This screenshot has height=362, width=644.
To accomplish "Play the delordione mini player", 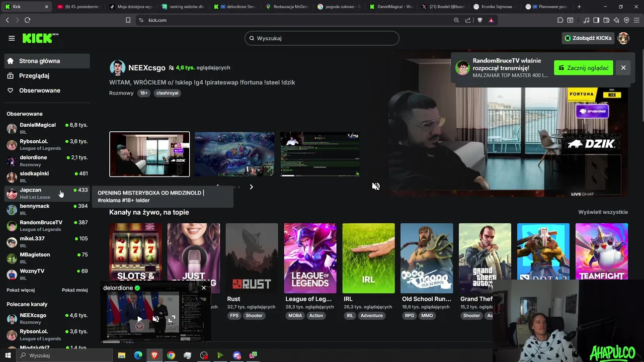I will point(140,319).
